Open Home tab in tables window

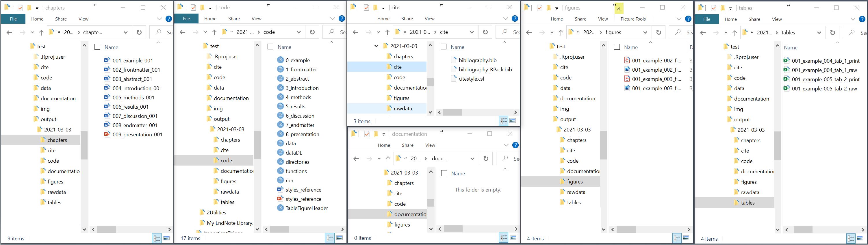[730, 19]
